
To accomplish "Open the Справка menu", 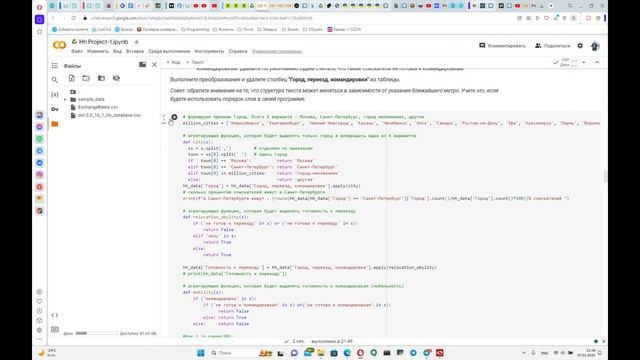I will click(238, 51).
